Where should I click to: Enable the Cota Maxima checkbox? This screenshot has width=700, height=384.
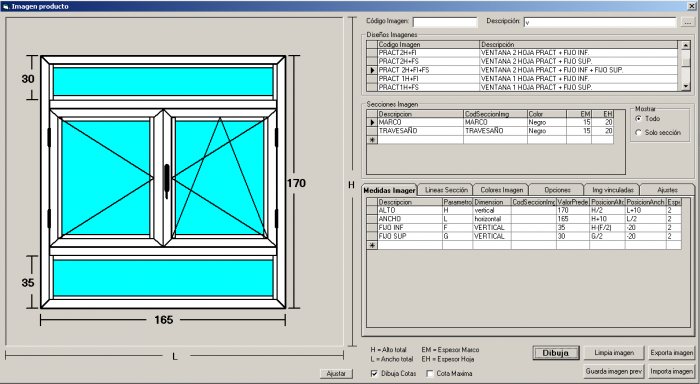(x=430, y=373)
